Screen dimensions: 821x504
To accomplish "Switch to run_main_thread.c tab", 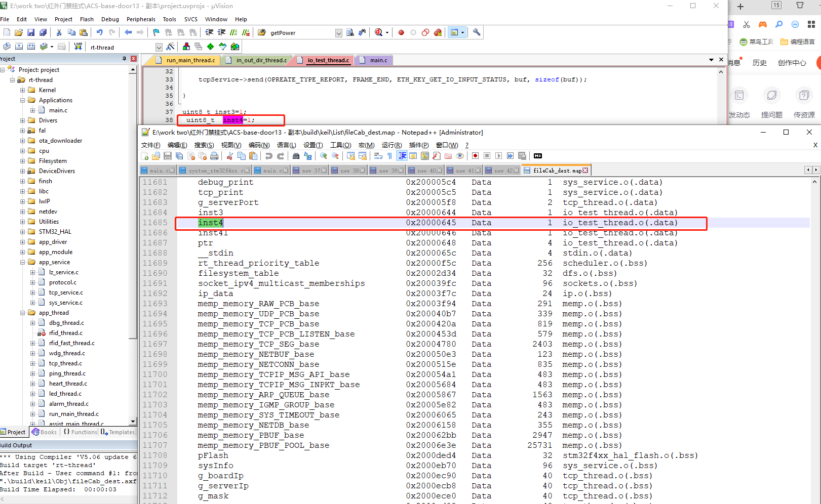I will [190, 60].
